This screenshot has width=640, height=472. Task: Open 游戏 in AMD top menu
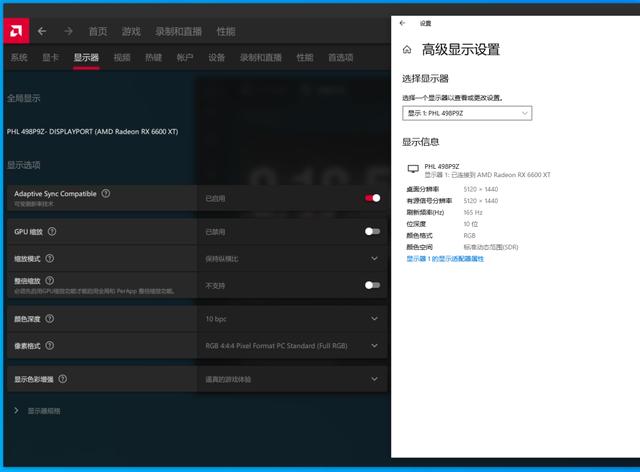[131, 31]
